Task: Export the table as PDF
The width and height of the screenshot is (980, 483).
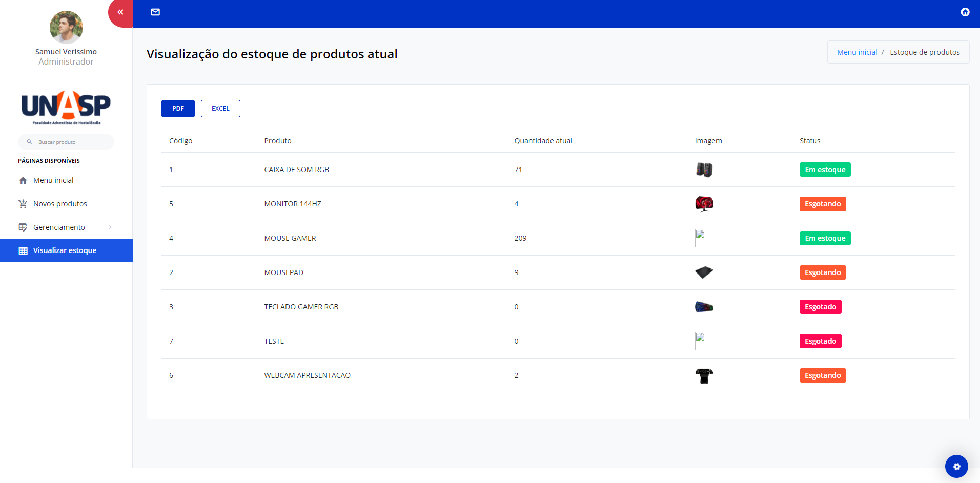Action: (178, 108)
